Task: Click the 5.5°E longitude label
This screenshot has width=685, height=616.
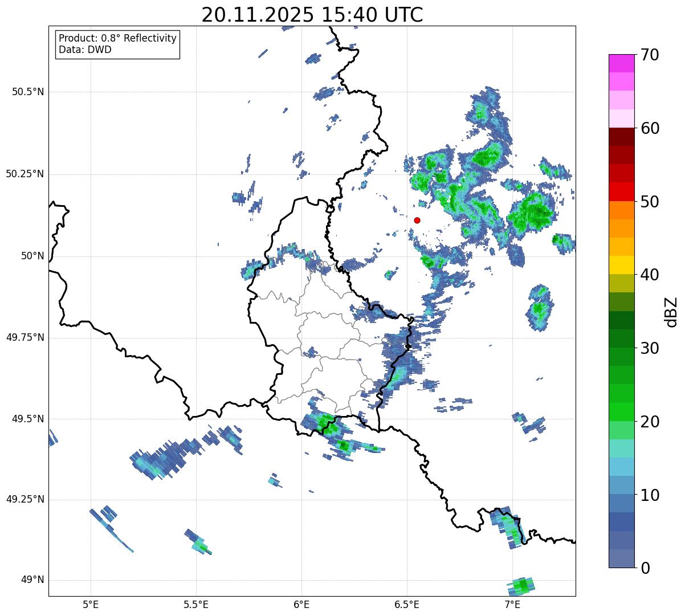Action: click(x=196, y=605)
